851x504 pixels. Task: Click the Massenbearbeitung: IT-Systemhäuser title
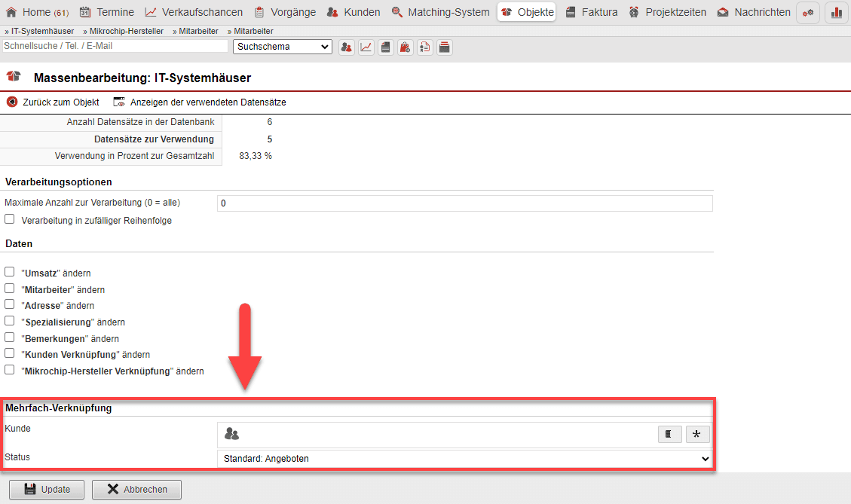pos(142,78)
